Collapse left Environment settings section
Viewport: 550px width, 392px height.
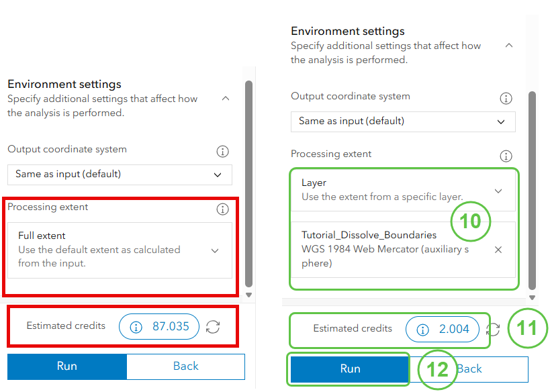(226, 99)
